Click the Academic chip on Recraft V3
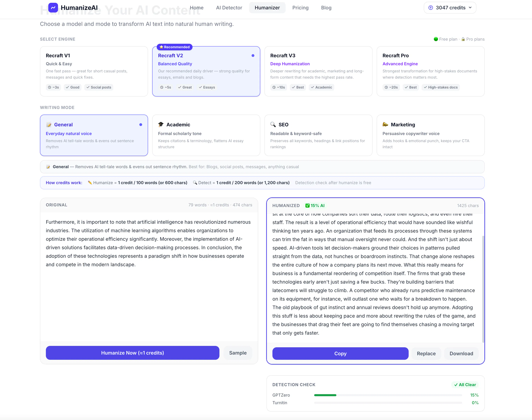The height and width of the screenshot is (420, 532). coord(321,87)
